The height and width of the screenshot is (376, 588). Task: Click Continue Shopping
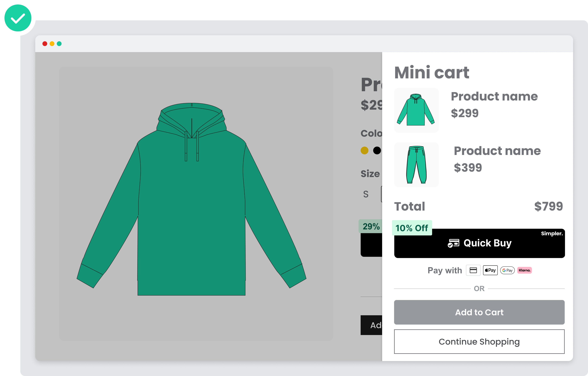[479, 342]
